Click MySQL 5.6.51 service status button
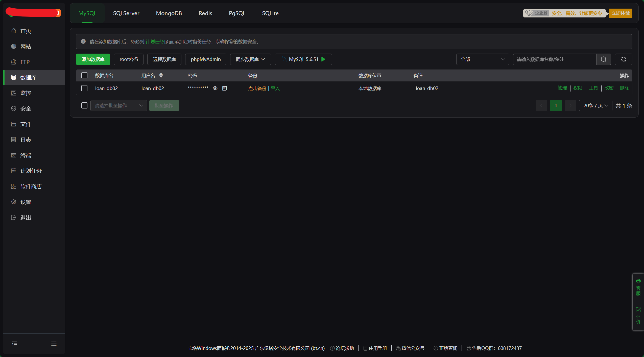The image size is (644, 357). click(303, 59)
